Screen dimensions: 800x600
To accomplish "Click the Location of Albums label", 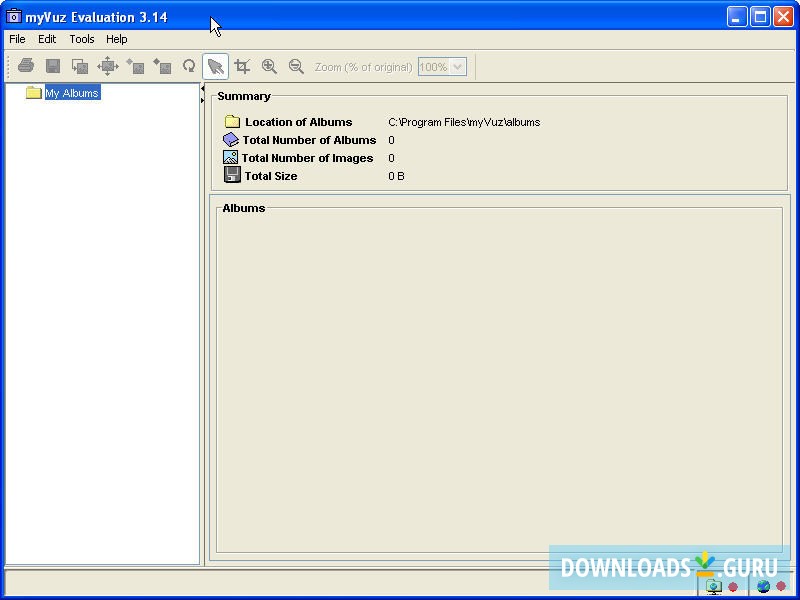I will pyautogui.click(x=298, y=122).
